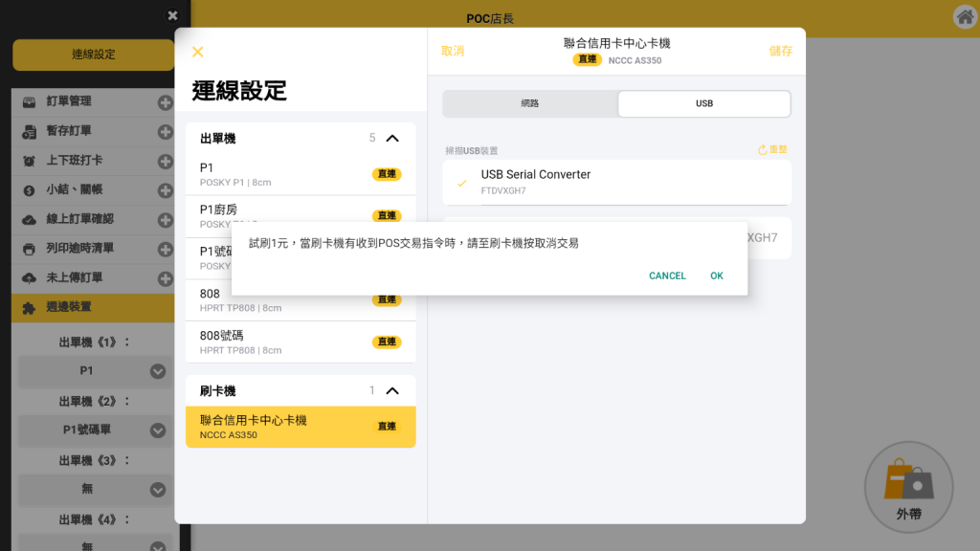Screen dimensions: 980x551
Task: Click the plus icon beside 上下班打卡
Action: (x=165, y=161)
